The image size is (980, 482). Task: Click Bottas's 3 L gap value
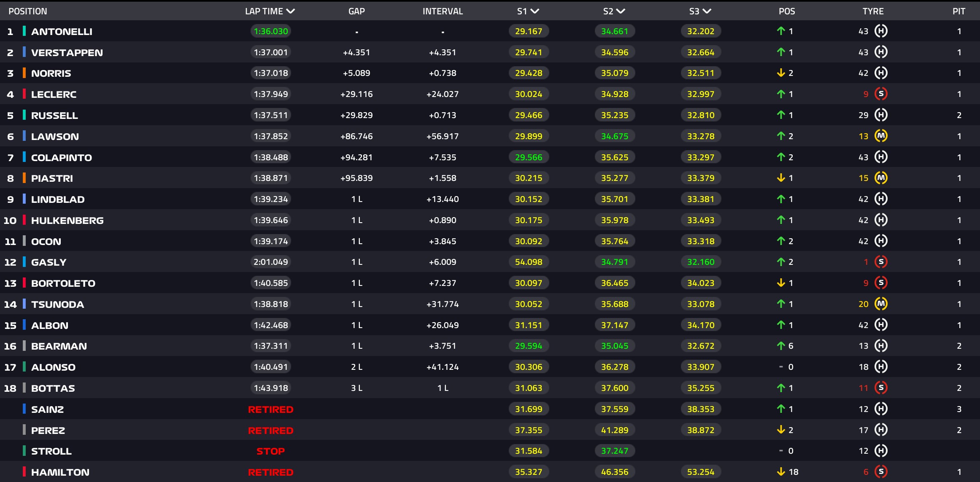pyautogui.click(x=356, y=388)
